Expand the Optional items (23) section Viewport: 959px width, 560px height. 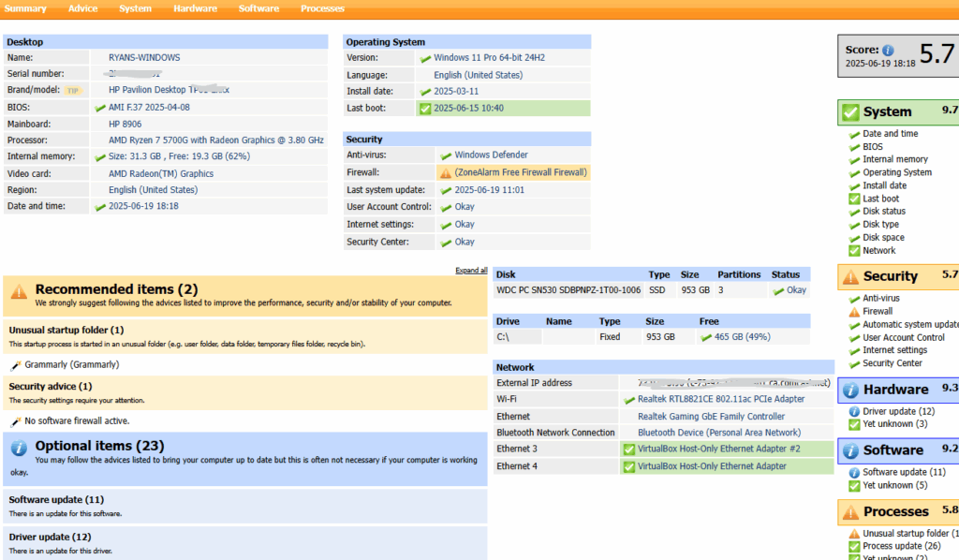point(245,458)
